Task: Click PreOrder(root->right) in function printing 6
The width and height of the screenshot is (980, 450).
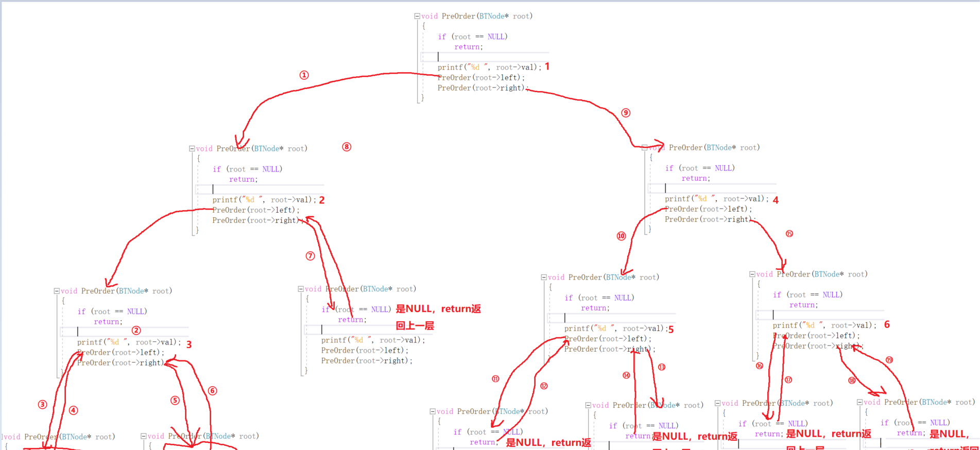Action: click(818, 346)
